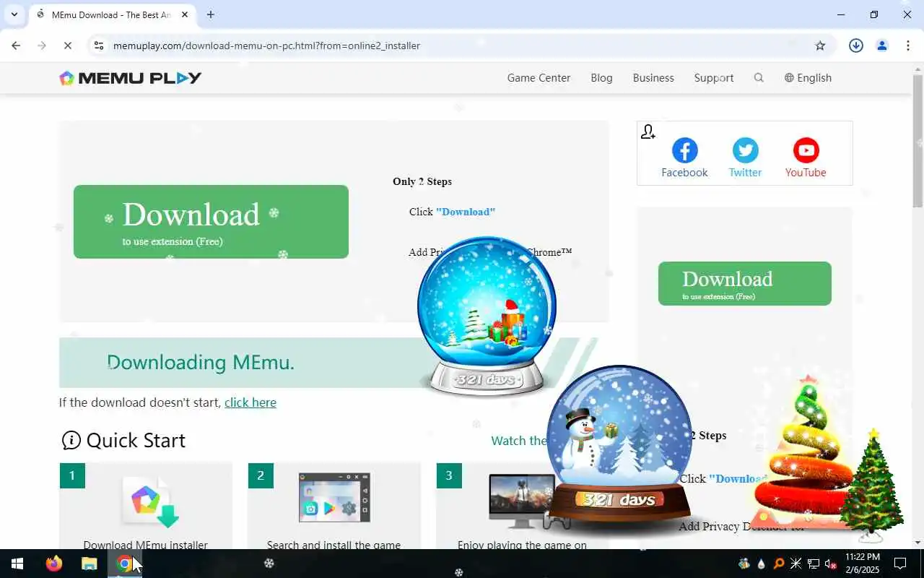Open the Support menu item

(x=714, y=78)
